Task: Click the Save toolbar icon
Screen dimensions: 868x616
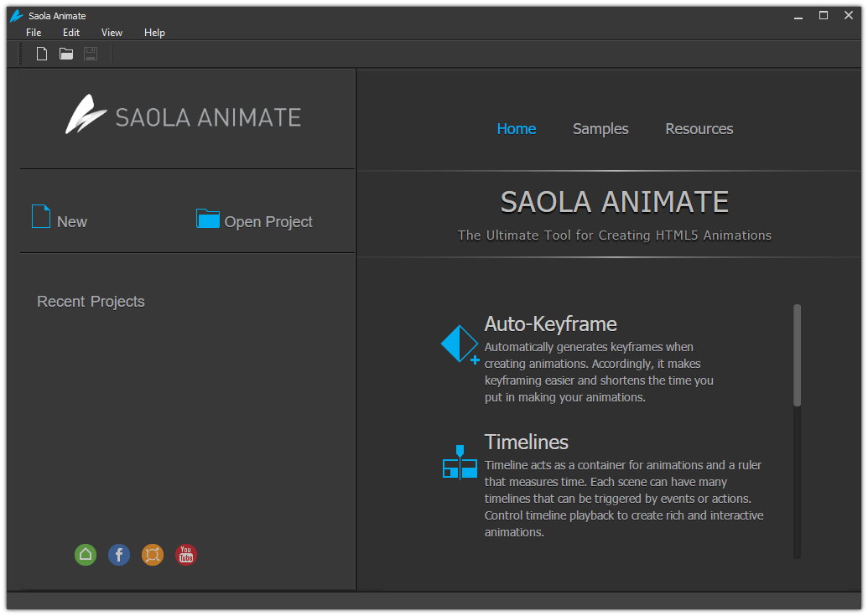Action: pyautogui.click(x=90, y=53)
